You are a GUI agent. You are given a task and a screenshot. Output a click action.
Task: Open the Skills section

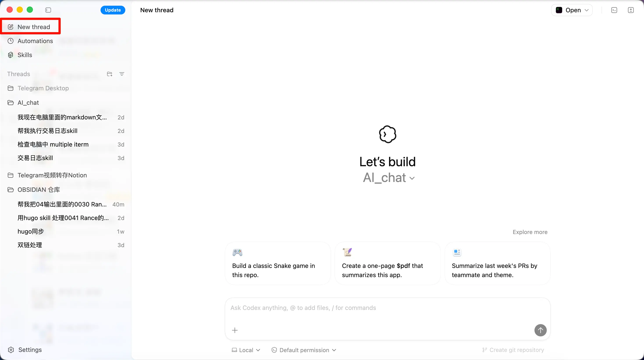click(x=25, y=55)
